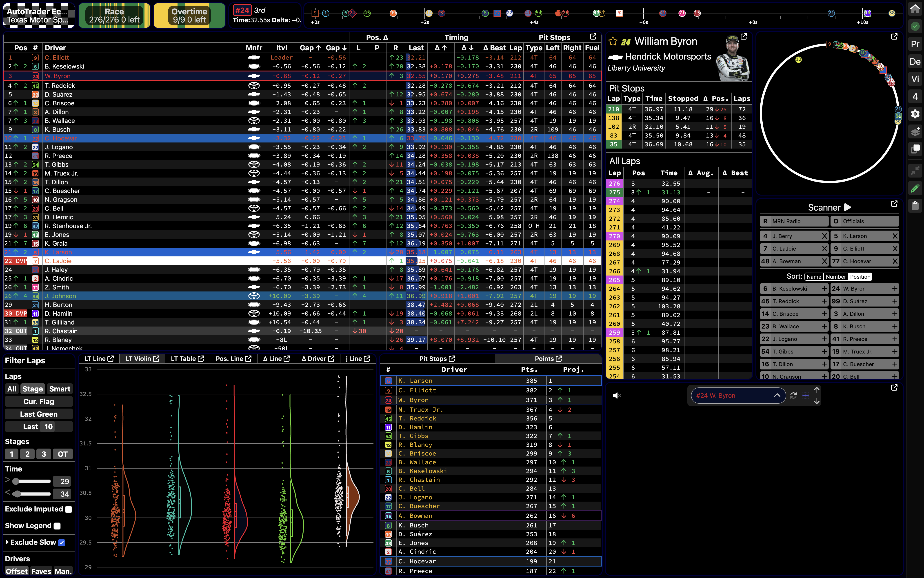
Task: Unmute the muted speaker icon
Action: point(617,396)
